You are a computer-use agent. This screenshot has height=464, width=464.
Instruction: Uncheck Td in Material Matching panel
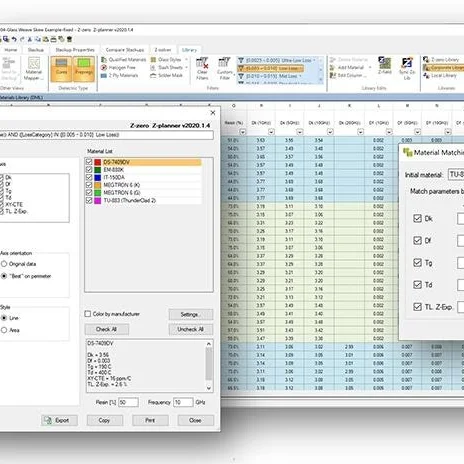417,285
